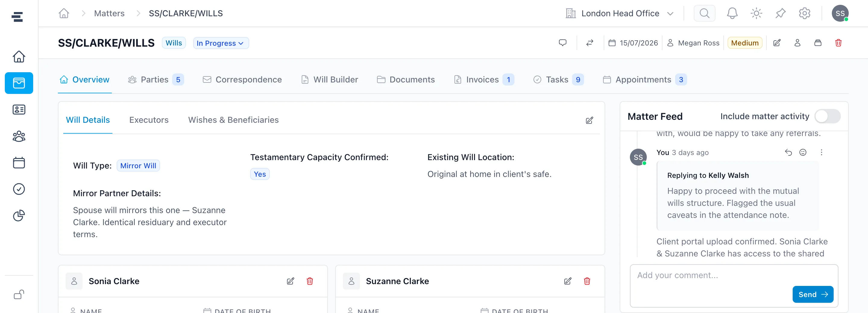This screenshot has width=868, height=313.
Task: Click the lock icon at sidebar bottom
Action: (19, 294)
